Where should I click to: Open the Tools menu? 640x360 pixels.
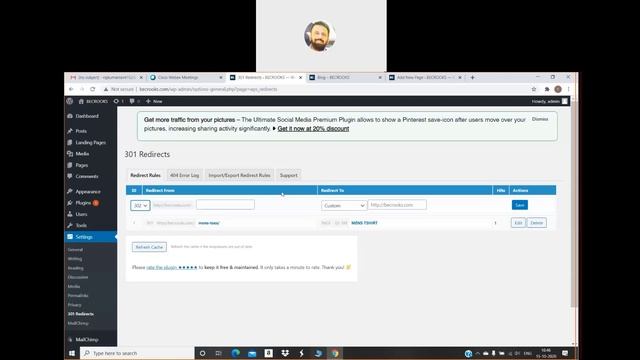tap(81, 225)
